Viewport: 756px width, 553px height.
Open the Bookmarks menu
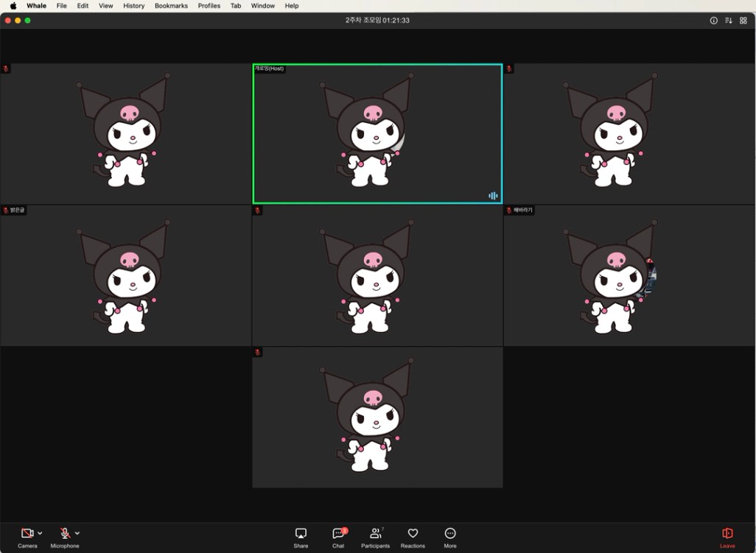(x=171, y=6)
